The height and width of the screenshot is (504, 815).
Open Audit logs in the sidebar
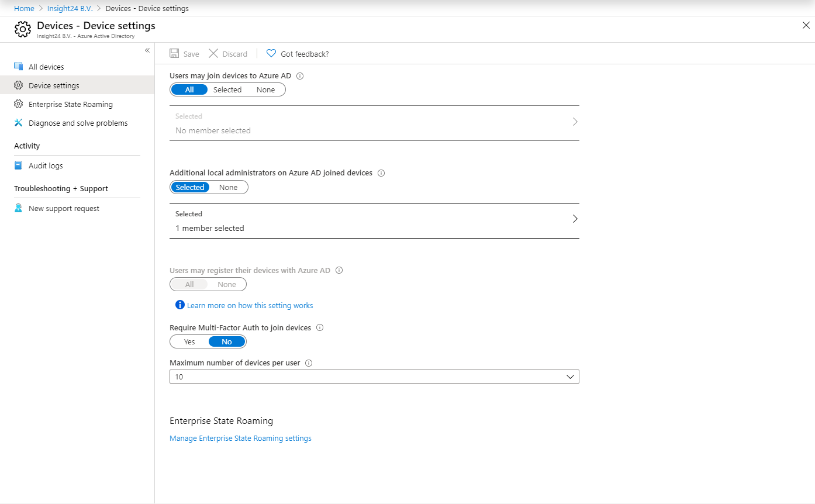pos(77,165)
